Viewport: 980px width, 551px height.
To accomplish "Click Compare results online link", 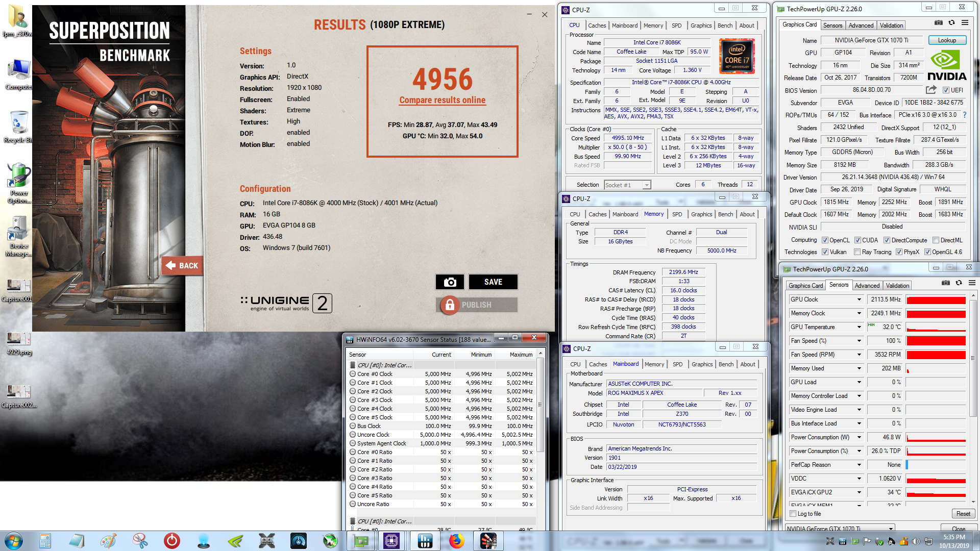I will coord(442,100).
